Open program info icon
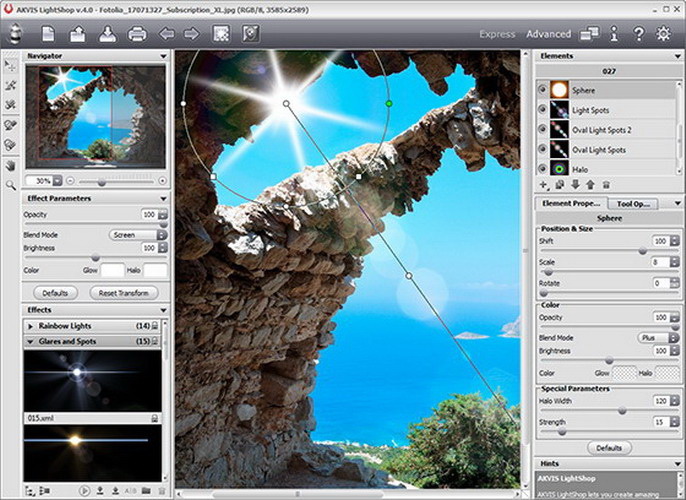 pos(614,34)
